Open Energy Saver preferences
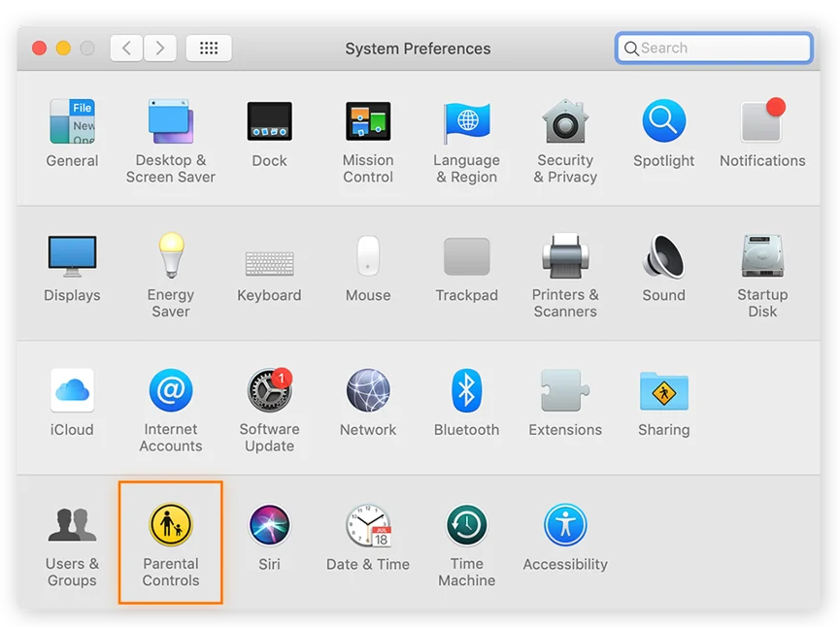 (x=170, y=257)
